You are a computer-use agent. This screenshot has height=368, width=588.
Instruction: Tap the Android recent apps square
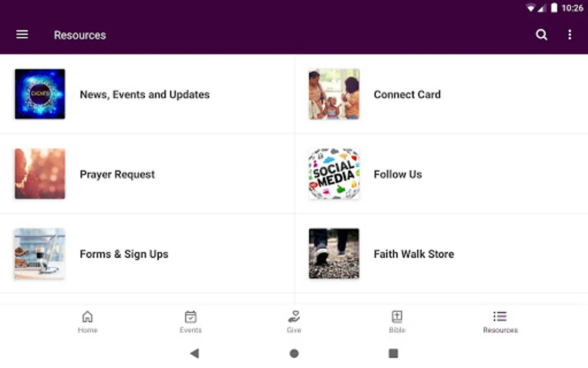[393, 353]
